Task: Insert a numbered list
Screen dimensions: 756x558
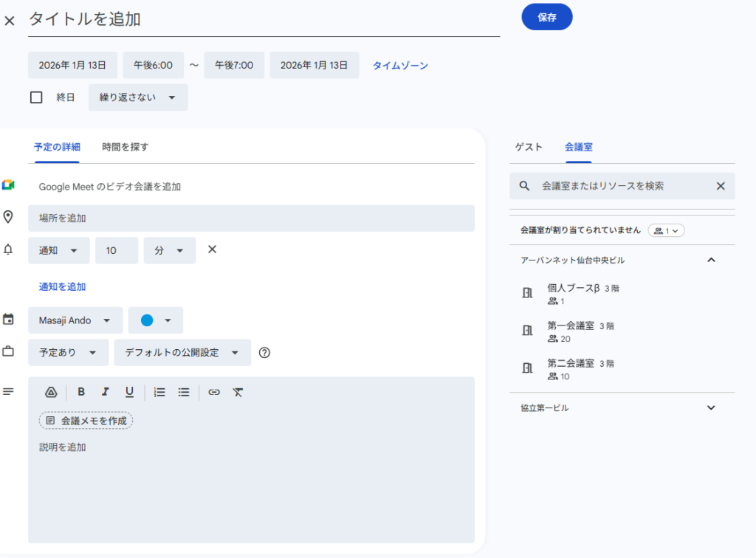Action: pos(159,393)
